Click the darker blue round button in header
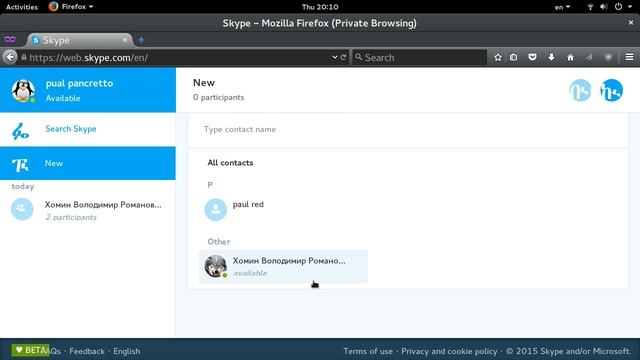 coord(611,90)
